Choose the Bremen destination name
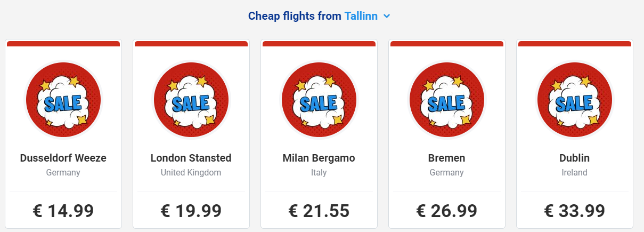 [447, 158]
